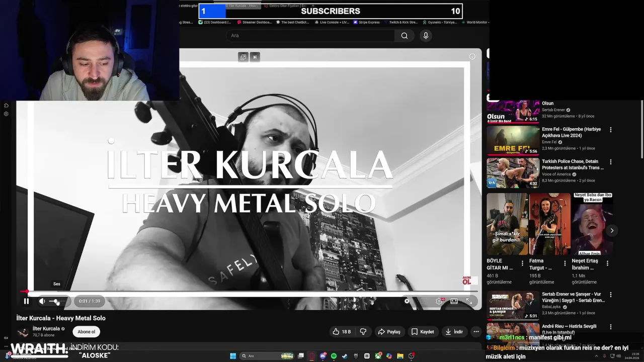Open Opera GX browser from taskbar
This screenshot has width=644, height=362.
click(311, 356)
